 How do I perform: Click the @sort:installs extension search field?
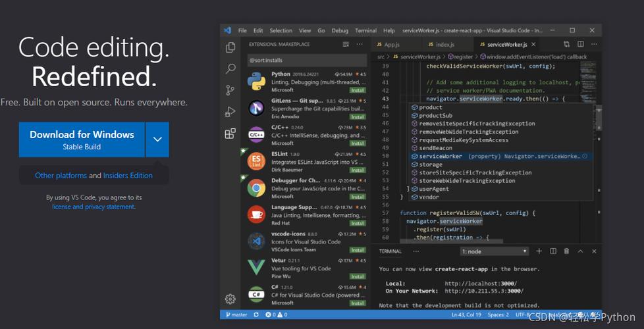pyautogui.click(x=307, y=61)
